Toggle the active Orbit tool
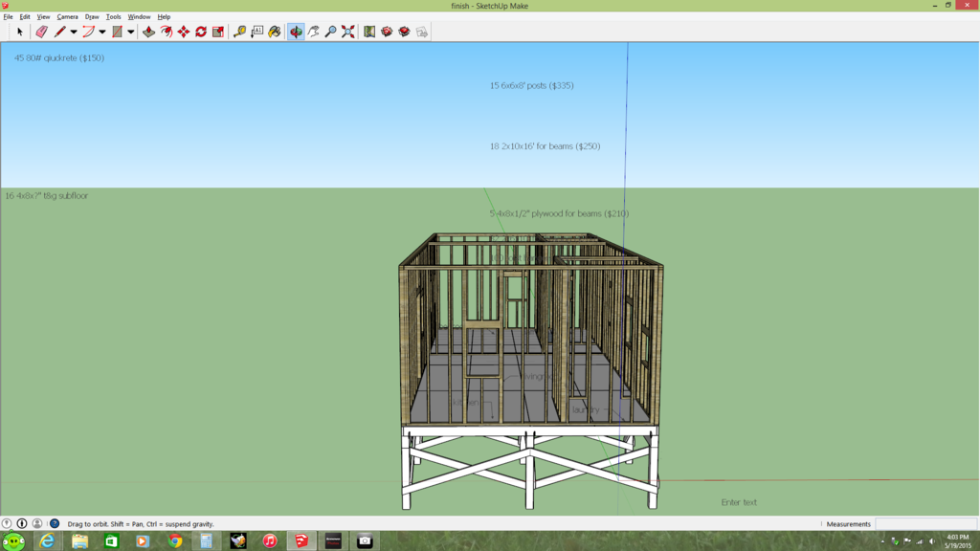The width and height of the screenshot is (980, 551). pyautogui.click(x=297, y=32)
